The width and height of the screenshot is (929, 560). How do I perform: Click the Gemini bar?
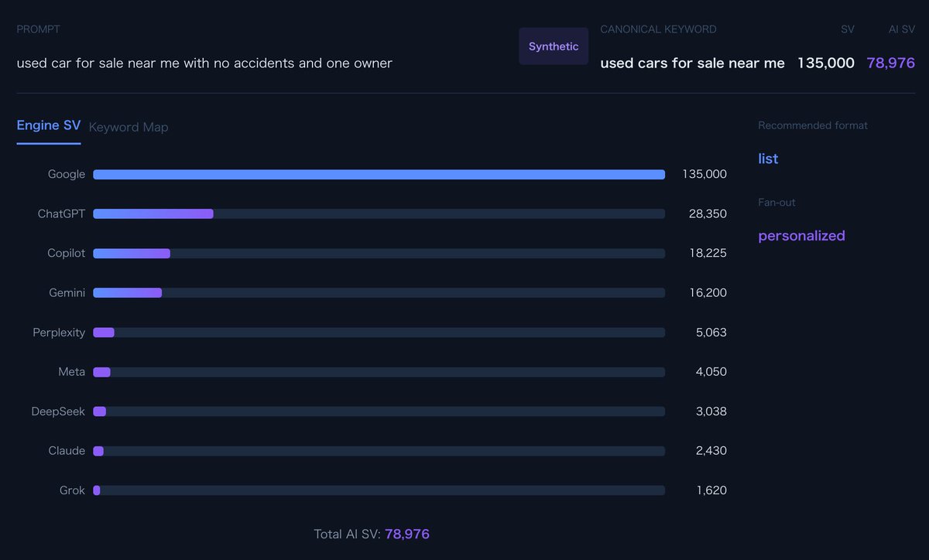coord(379,293)
